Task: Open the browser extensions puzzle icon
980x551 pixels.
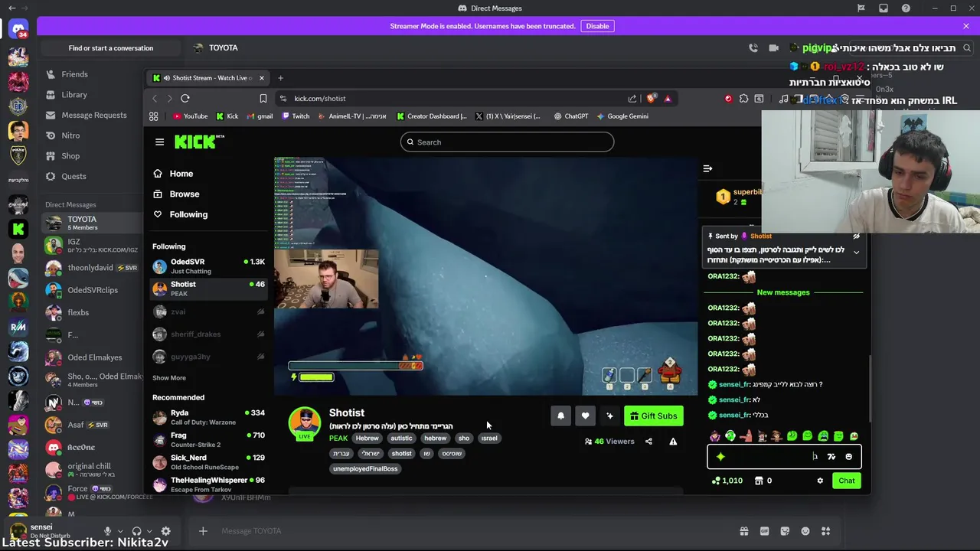Action: [743, 98]
